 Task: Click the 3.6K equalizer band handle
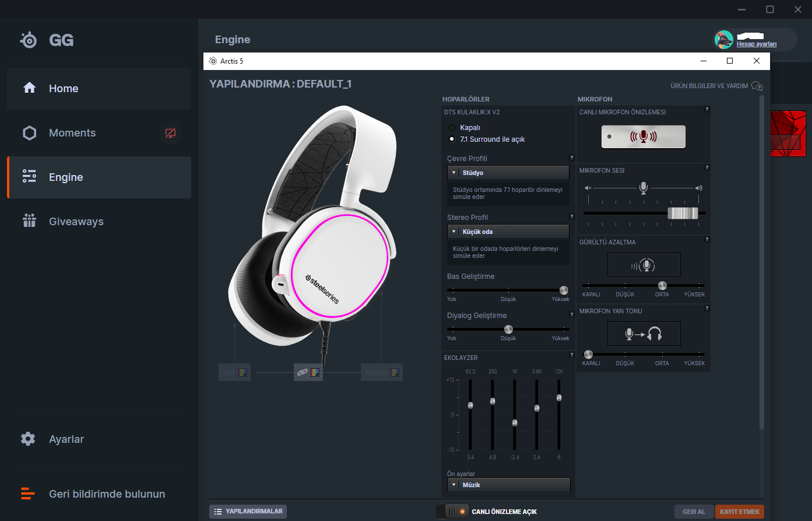(x=537, y=408)
